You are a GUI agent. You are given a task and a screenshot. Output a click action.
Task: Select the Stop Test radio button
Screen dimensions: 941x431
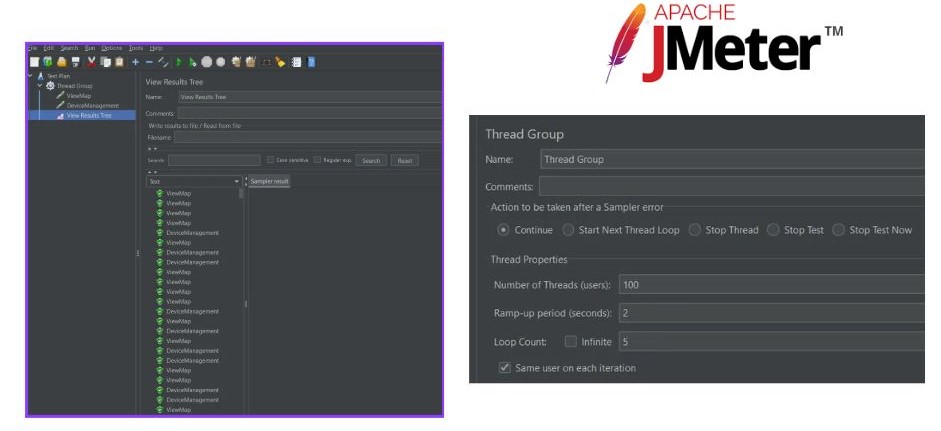click(x=773, y=230)
